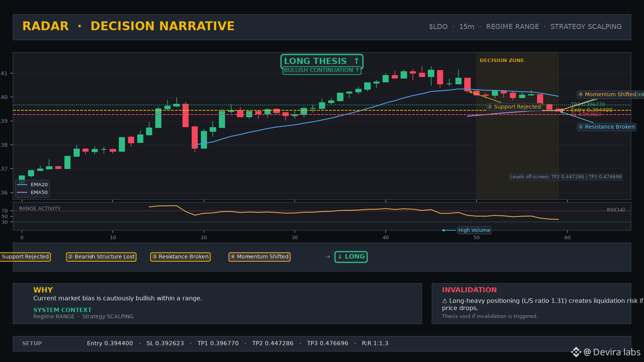Click the Resistance Broken chart annotation

pos(606,127)
